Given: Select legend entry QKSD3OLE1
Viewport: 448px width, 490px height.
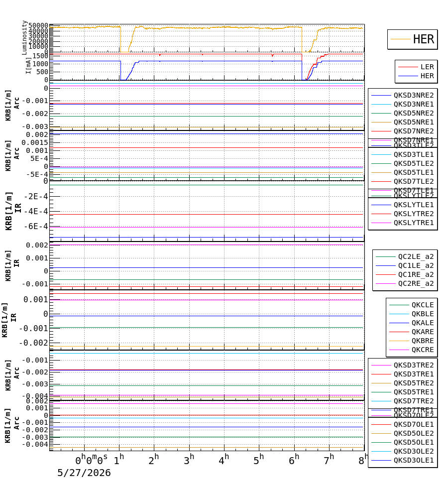Looking at the screenshot, I should pyautogui.click(x=413, y=461).
